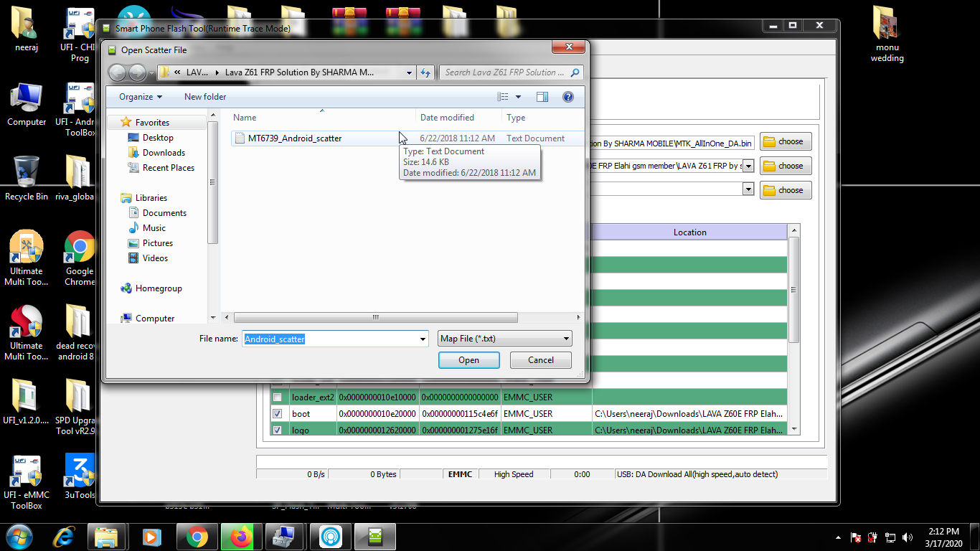
Task: Click the search magnifier in Open Scatter File
Action: click(x=575, y=72)
